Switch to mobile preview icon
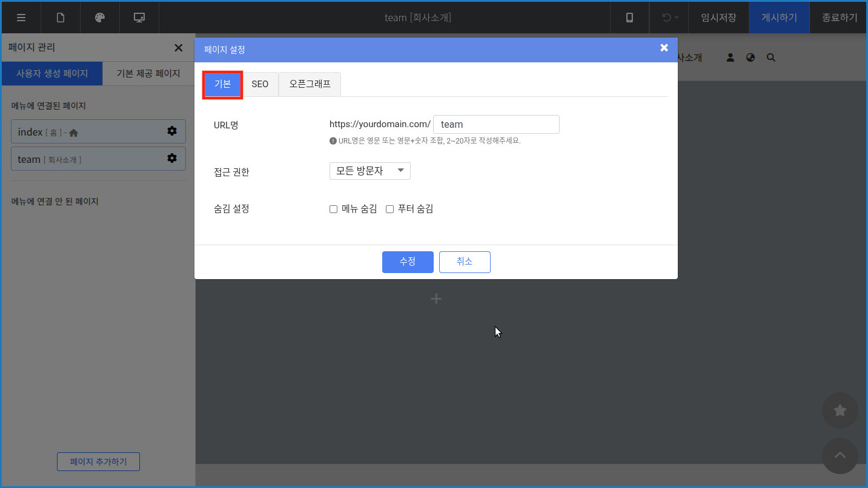 pyautogui.click(x=629, y=18)
